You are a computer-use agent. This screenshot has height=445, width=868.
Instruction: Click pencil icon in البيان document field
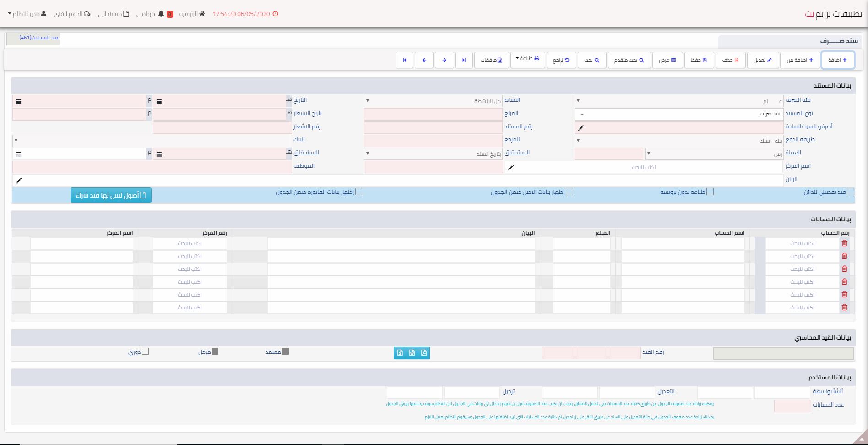[x=19, y=181]
